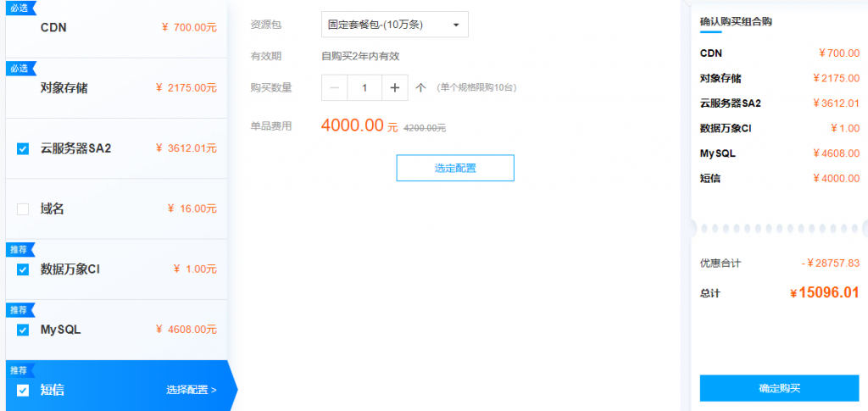868x411 pixels.
Task: Click the plus icon to increase quantity
Action: tap(395, 88)
